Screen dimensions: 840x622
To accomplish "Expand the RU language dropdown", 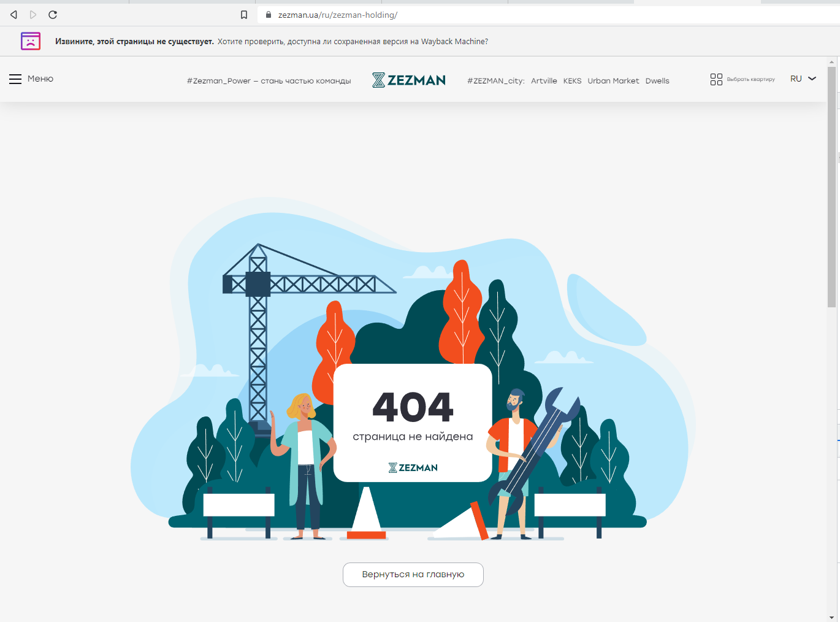I will tap(803, 79).
